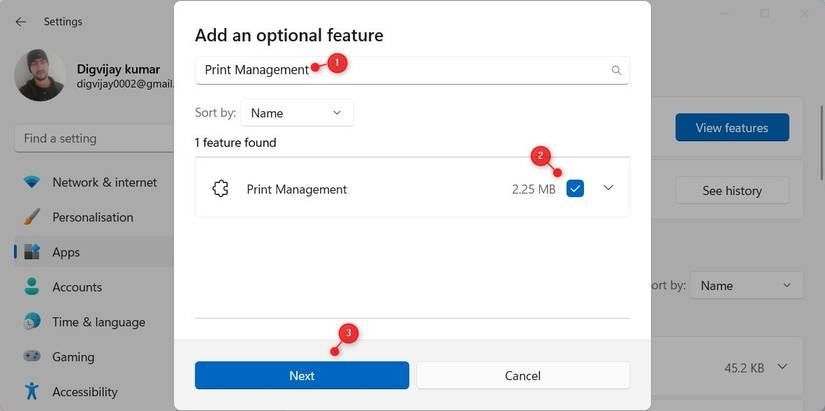The image size is (825, 411).
Task: Click the Personalisation paintbrush icon
Action: pos(32,217)
